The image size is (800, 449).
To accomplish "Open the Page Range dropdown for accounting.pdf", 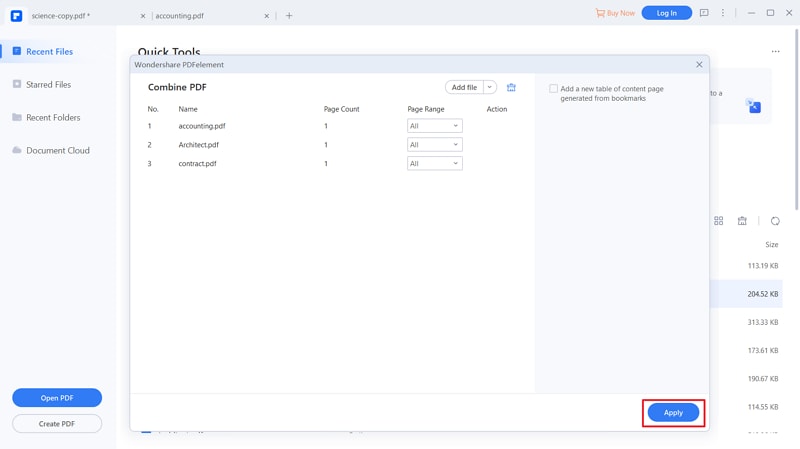I will pos(435,126).
